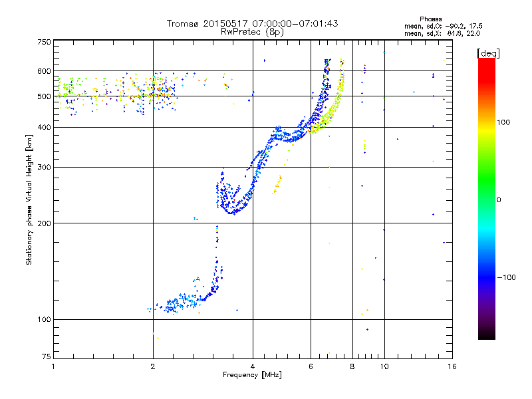Click the small orange-yellow trace near 280 km

tap(277, 185)
